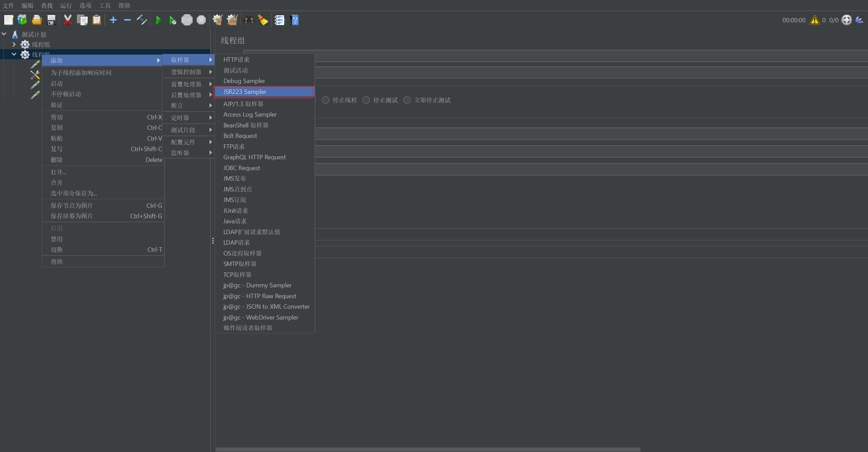Screen dimensions: 868x452
Task: Select the 停止测试 radio button
Action: coord(366,100)
